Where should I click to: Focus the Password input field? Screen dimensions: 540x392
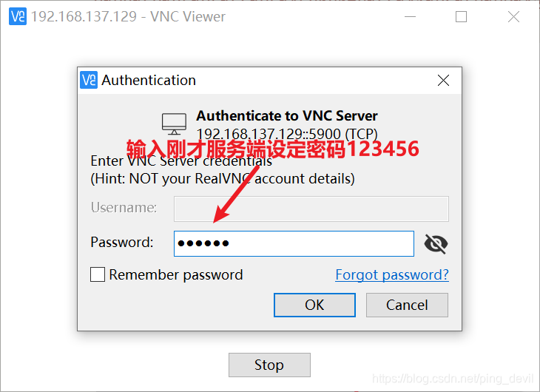tap(294, 243)
